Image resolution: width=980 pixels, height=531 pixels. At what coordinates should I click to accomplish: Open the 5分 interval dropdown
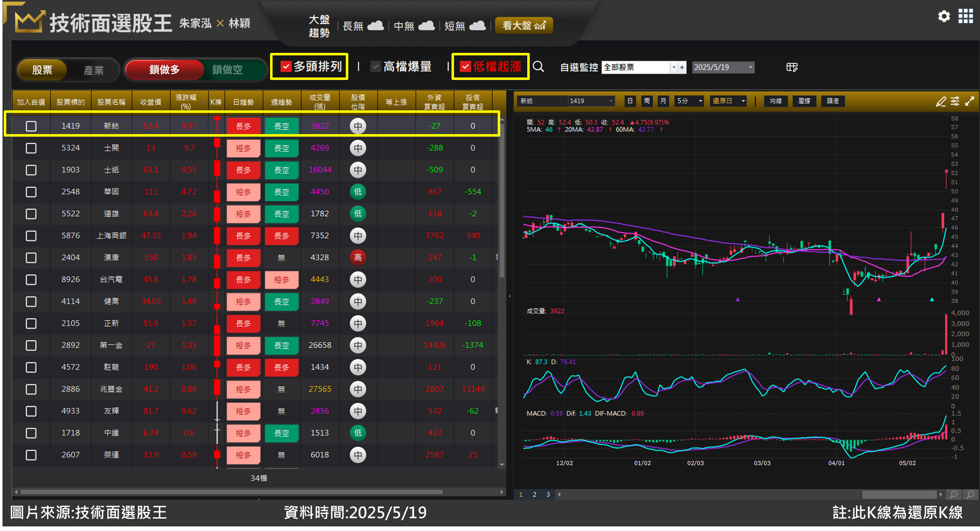(x=700, y=101)
